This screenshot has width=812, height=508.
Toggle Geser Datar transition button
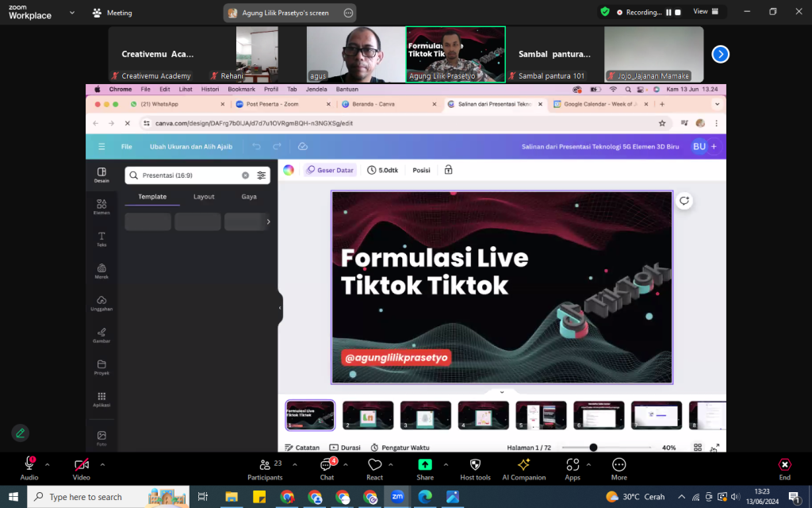(x=330, y=170)
